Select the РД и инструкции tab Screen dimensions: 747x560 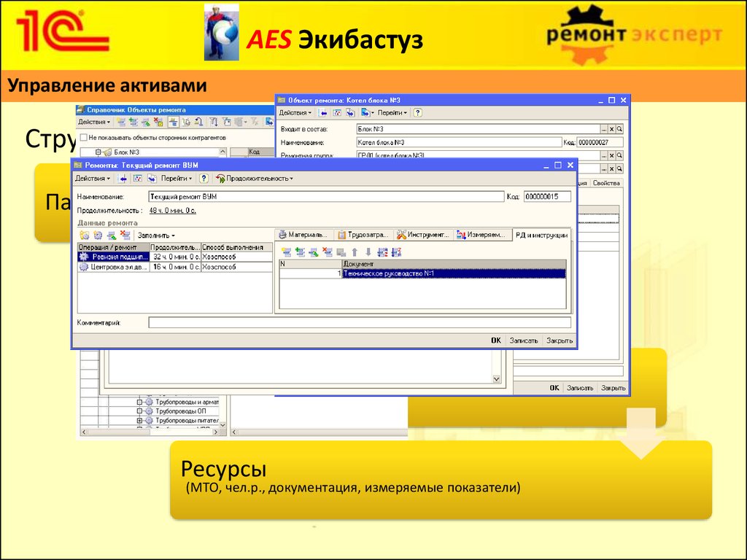[x=542, y=236]
